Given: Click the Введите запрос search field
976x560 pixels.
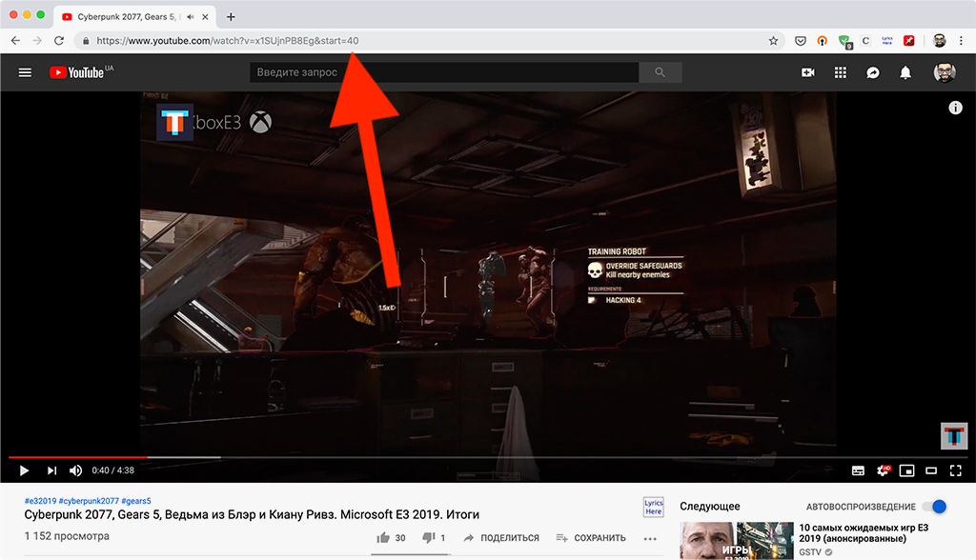Looking at the screenshot, I should 444,72.
